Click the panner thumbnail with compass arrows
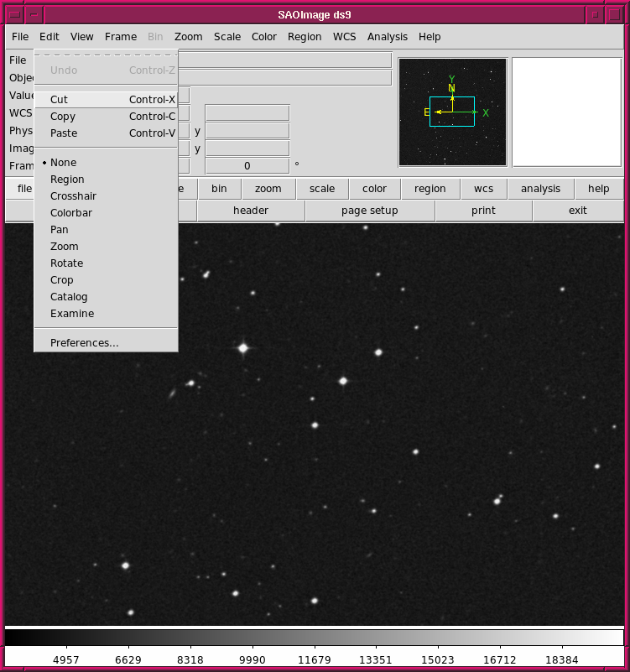 pos(452,112)
